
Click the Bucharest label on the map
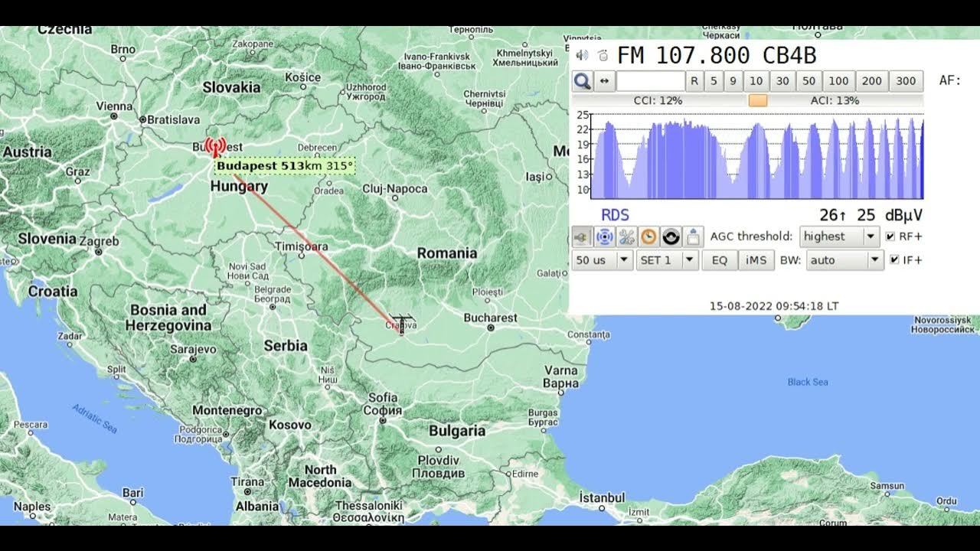click(x=491, y=318)
